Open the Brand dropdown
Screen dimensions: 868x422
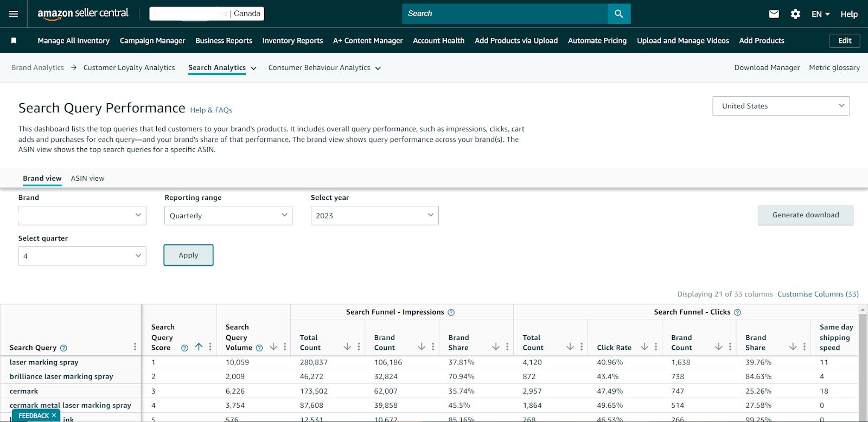point(82,216)
